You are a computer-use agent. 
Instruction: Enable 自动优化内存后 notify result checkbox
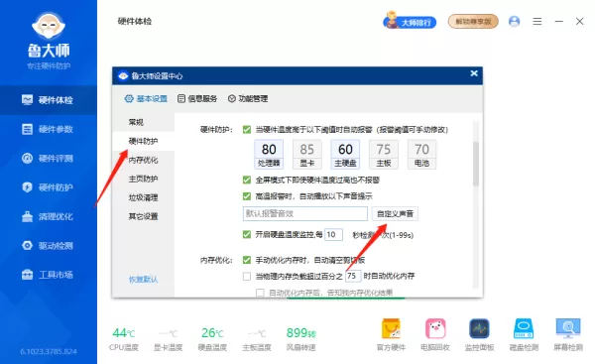click(x=260, y=293)
